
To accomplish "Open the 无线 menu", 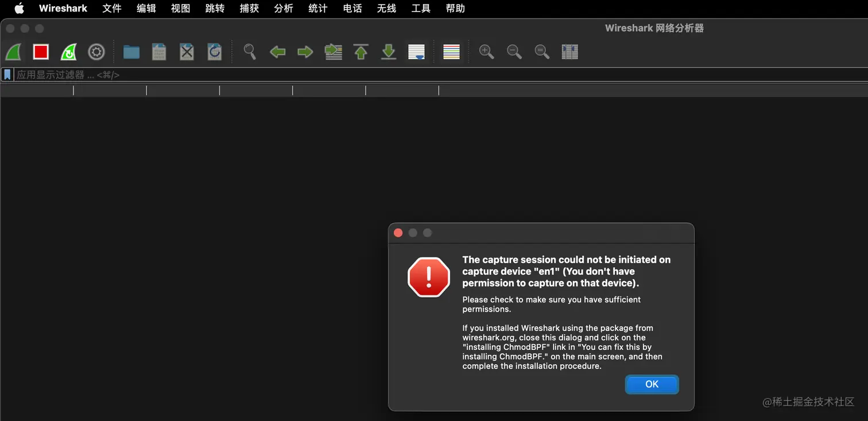I will click(x=387, y=9).
